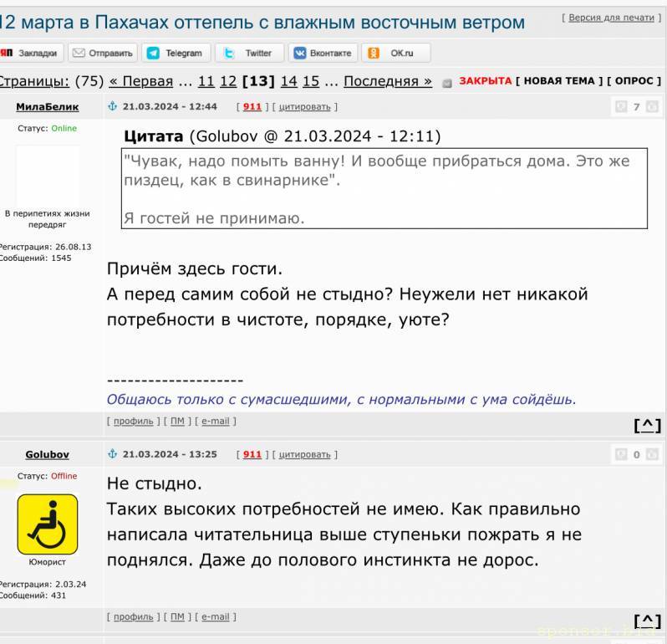Open Версия для печати link

(x=611, y=18)
